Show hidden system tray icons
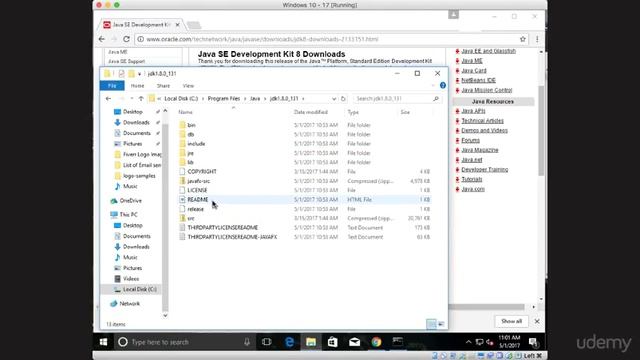This screenshot has width=640, height=360. tap(469, 342)
